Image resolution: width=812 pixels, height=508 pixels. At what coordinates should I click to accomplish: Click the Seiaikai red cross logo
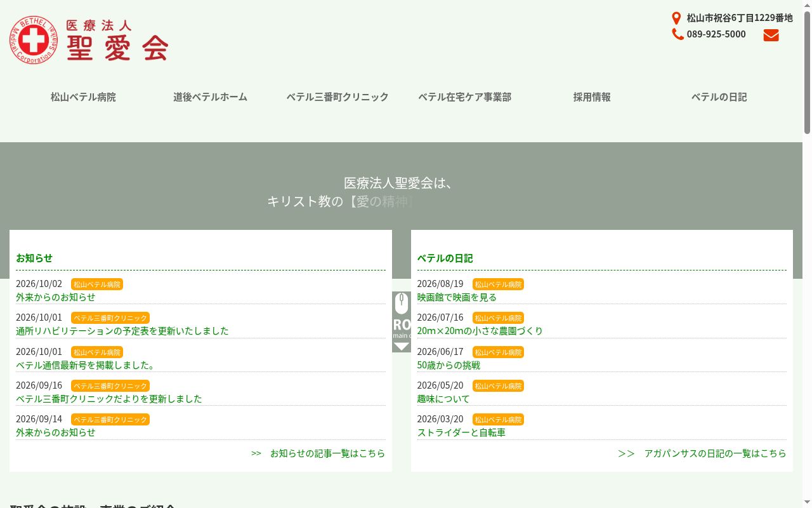(34, 40)
